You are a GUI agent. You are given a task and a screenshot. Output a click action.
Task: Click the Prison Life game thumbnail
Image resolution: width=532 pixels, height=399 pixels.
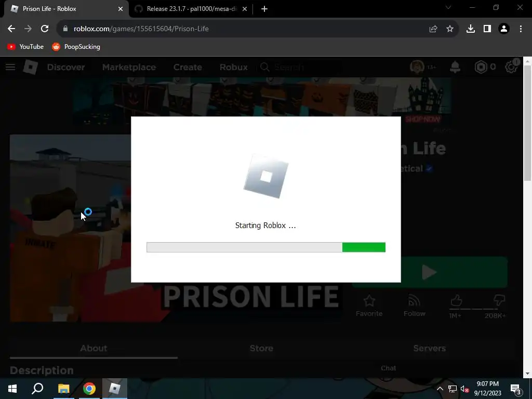pyautogui.click(x=71, y=228)
